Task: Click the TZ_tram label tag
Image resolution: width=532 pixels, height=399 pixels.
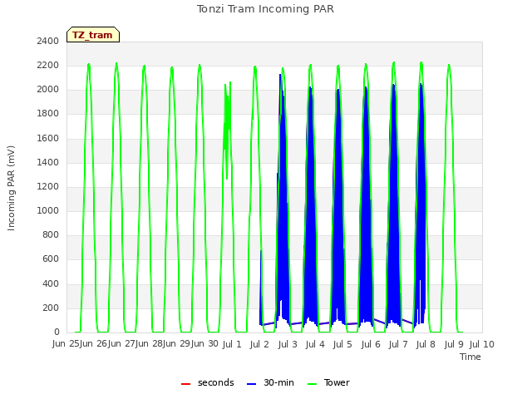Action: pyautogui.click(x=93, y=35)
